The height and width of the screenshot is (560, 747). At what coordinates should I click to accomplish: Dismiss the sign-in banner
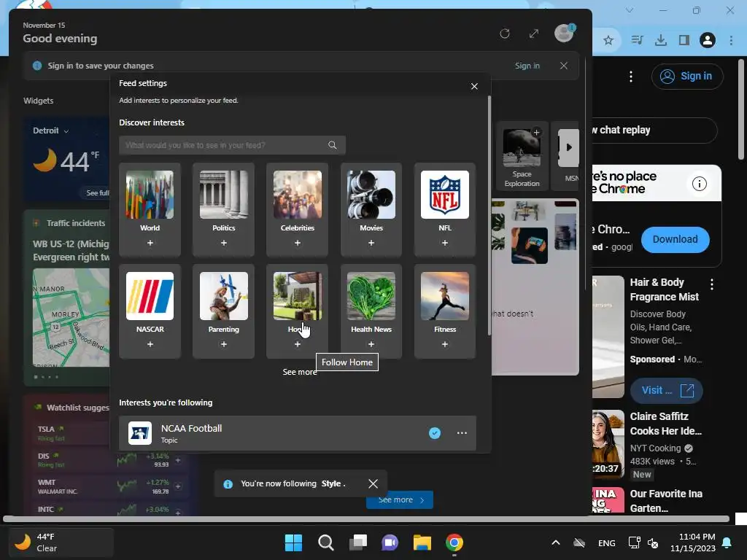pyautogui.click(x=564, y=66)
